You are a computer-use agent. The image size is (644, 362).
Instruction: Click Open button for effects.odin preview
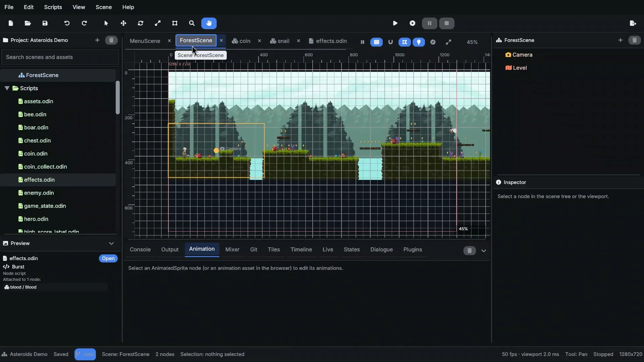[108, 258]
